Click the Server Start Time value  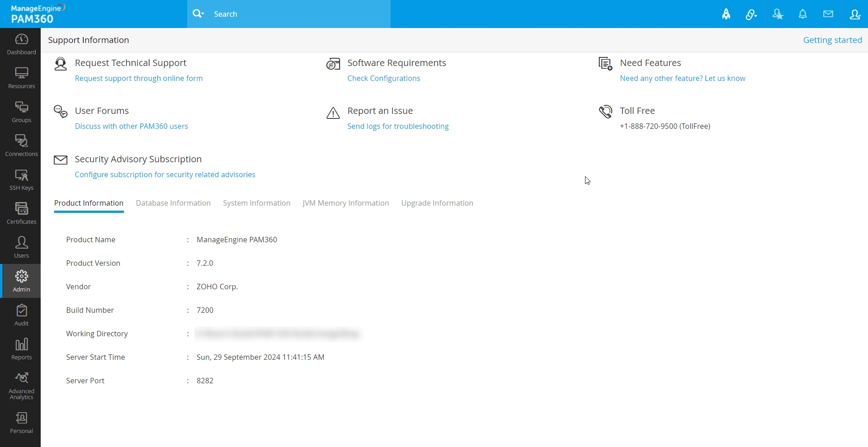click(x=260, y=358)
